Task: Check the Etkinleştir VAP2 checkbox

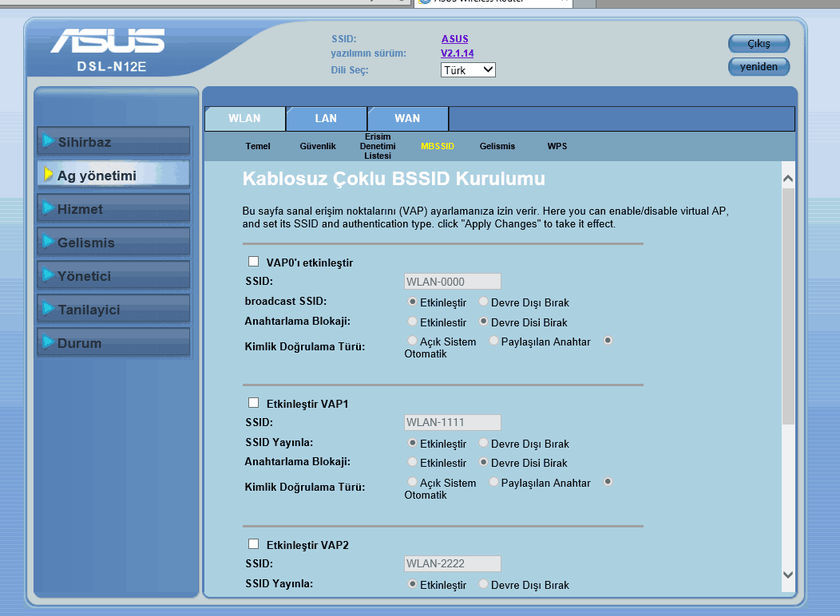Action: 254,544
